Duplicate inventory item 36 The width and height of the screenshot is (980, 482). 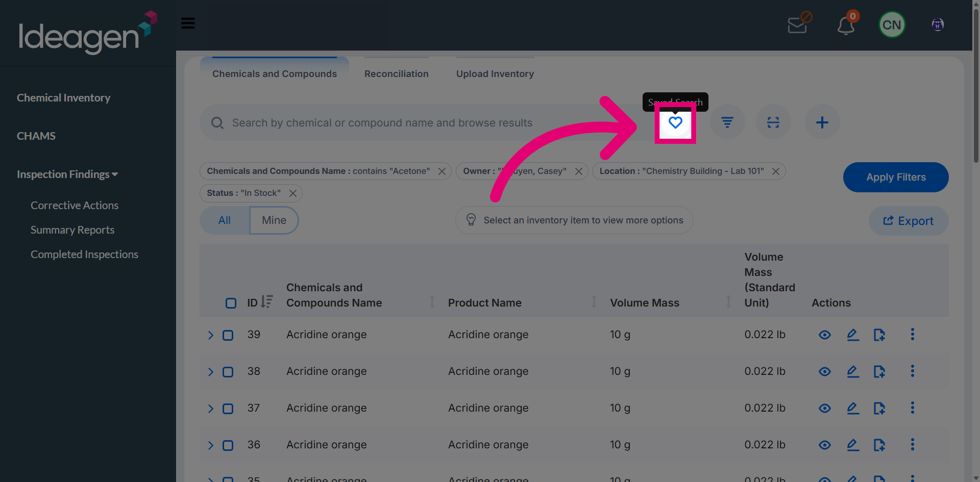point(879,445)
